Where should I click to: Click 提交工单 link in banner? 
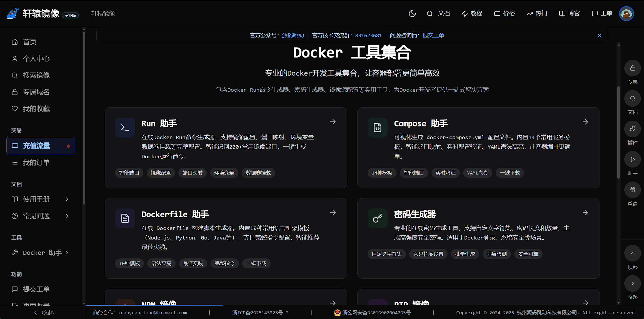click(433, 36)
